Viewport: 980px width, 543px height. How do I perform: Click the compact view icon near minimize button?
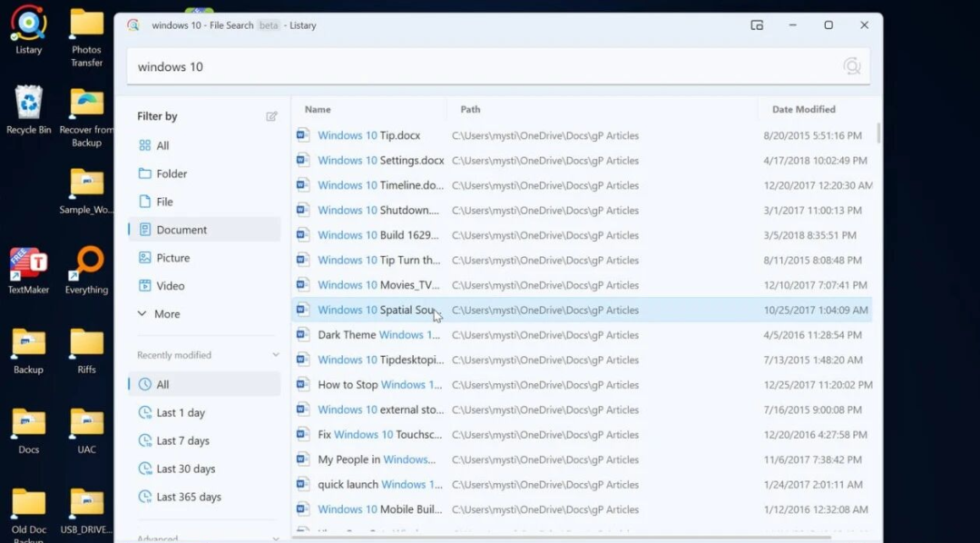pos(757,25)
